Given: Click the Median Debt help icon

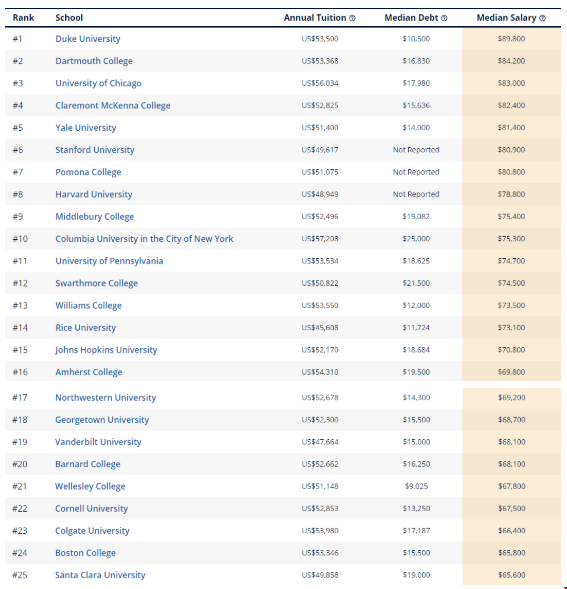Looking at the screenshot, I should (x=444, y=18).
